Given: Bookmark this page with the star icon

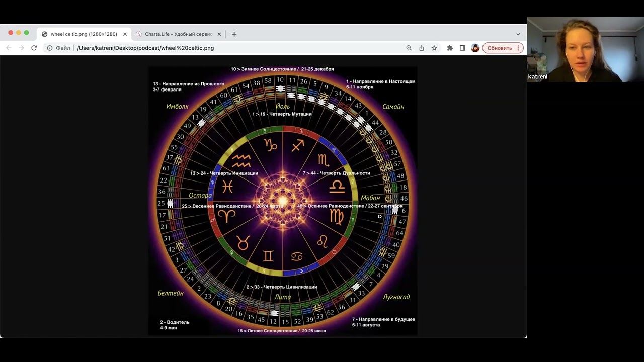Looking at the screenshot, I should [x=434, y=48].
